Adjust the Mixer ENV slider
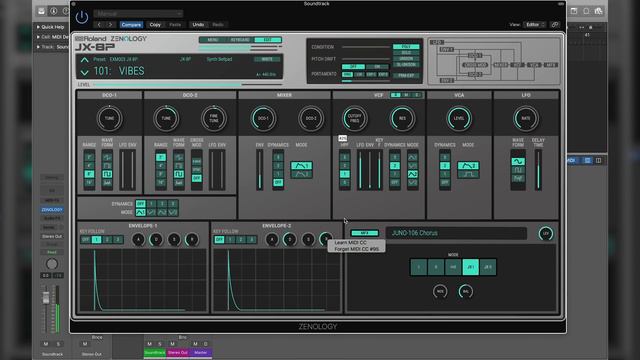Image resolution: width=640 pixels, height=360 pixels. 260,170
